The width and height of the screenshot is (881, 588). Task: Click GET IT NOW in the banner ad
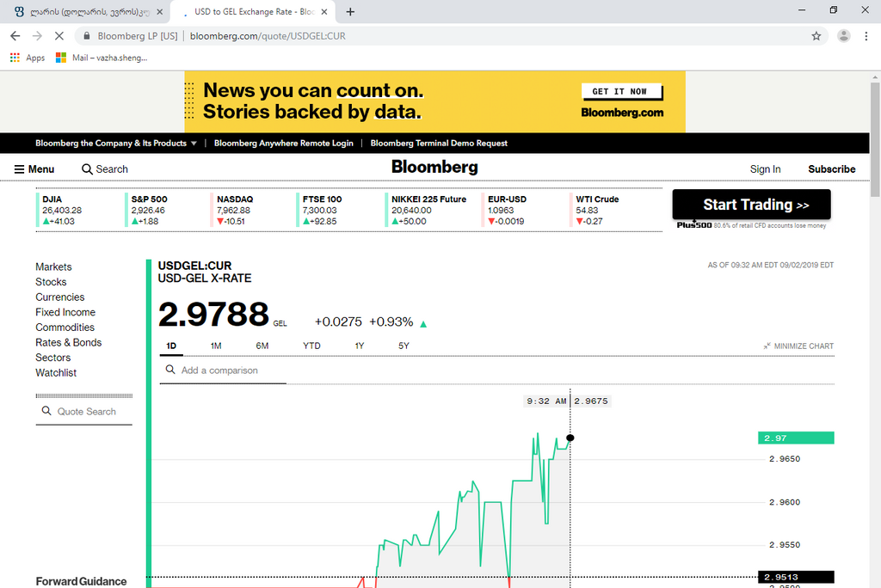click(x=621, y=91)
